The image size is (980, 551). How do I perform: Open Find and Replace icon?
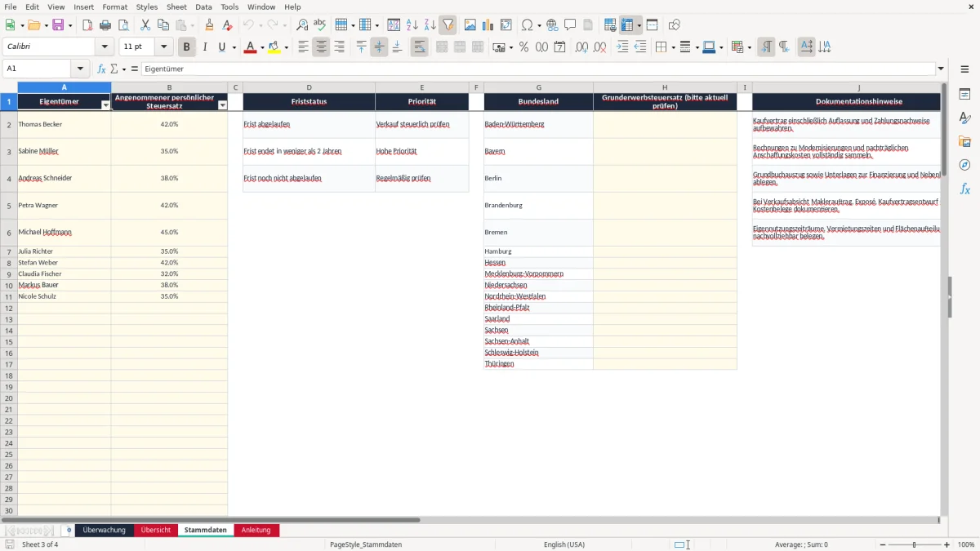point(302,25)
